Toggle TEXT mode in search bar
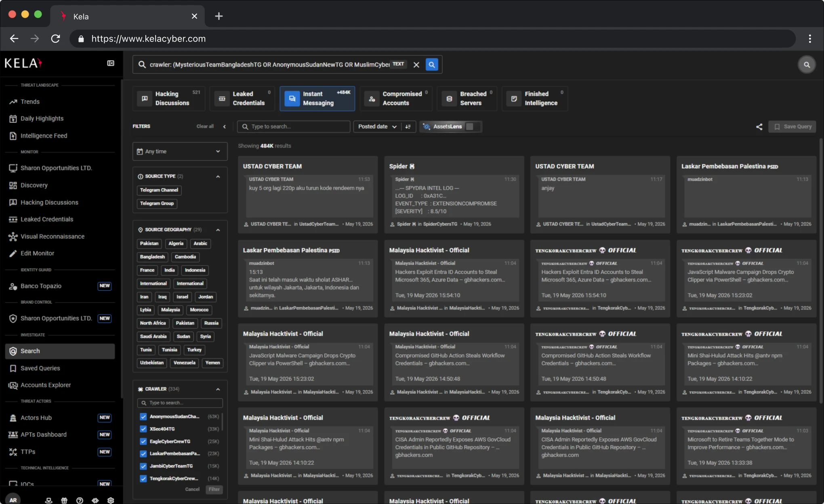Screen dimensions: 824x504 [x=398, y=64]
